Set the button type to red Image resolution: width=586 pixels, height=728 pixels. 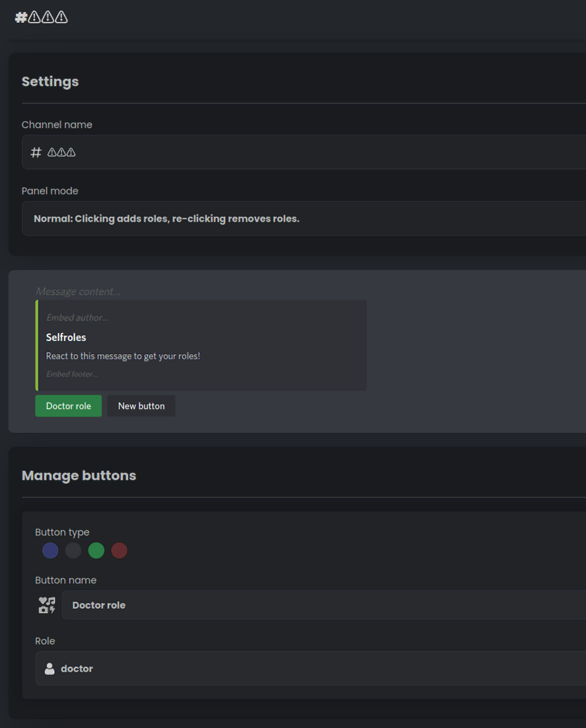click(119, 551)
